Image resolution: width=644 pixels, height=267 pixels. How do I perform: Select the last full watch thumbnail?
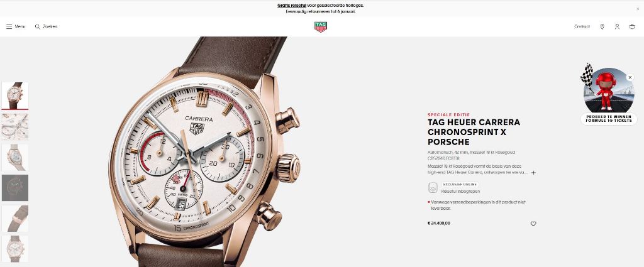pos(15,249)
